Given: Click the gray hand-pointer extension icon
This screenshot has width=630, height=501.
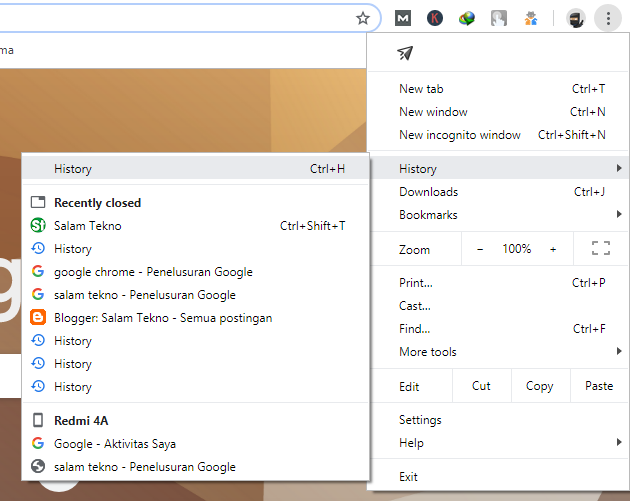Looking at the screenshot, I should [x=499, y=18].
